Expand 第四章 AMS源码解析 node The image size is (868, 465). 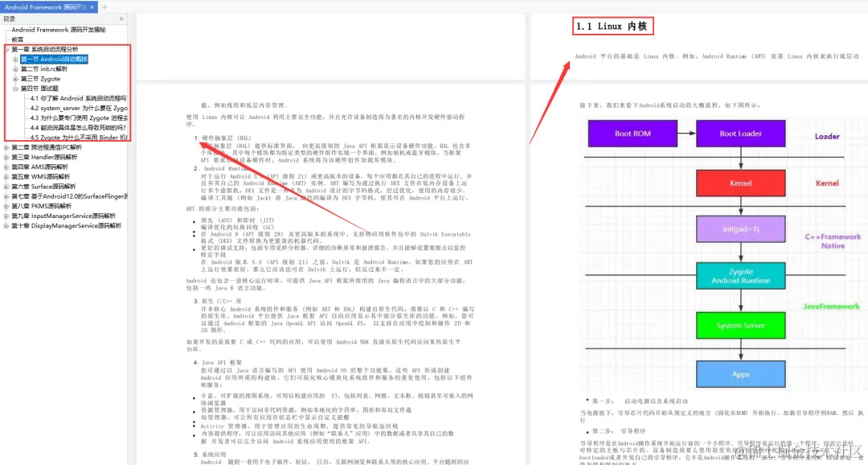point(6,167)
